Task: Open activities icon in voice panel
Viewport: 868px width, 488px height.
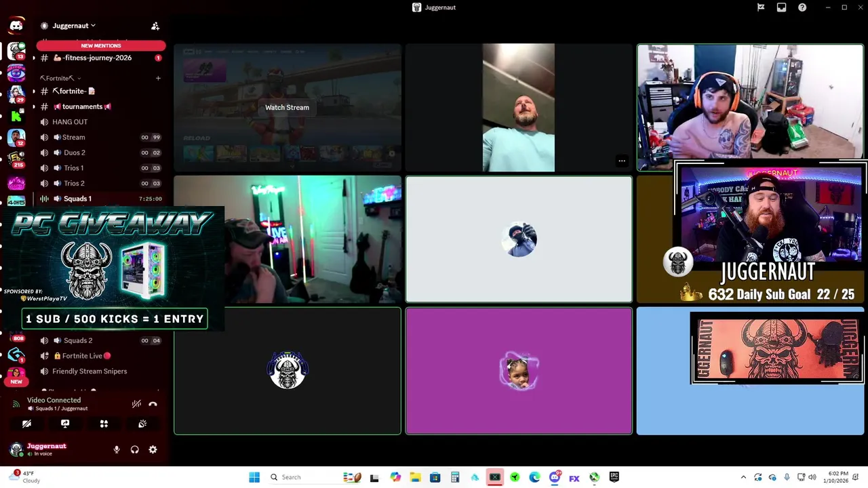Action: tap(104, 424)
